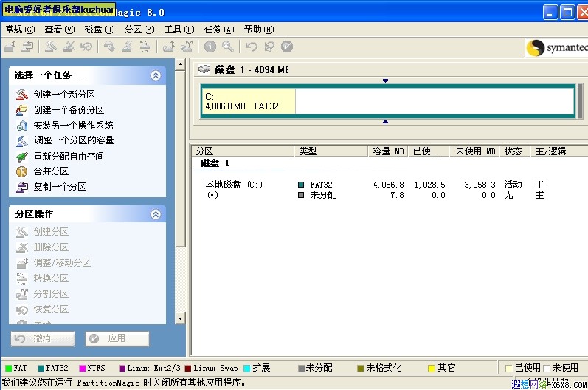Open the 查看(V) menu

[x=60, y=30]
